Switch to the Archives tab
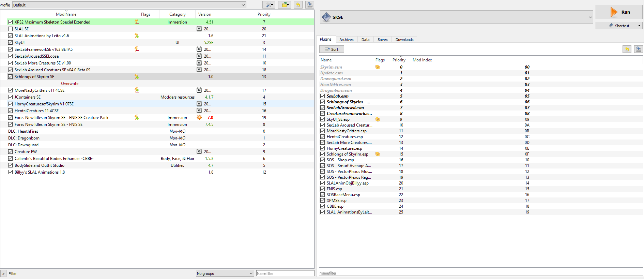 click(347, 40)
